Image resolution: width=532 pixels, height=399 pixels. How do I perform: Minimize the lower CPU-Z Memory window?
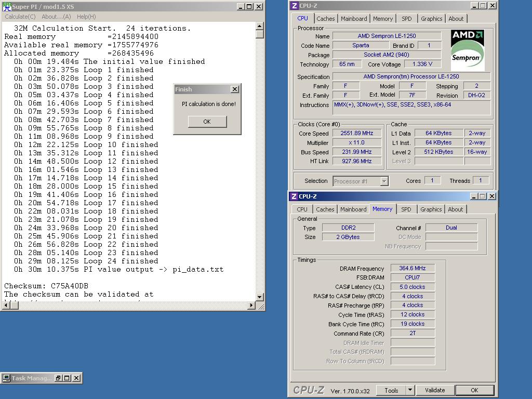[x=474, y=196]
